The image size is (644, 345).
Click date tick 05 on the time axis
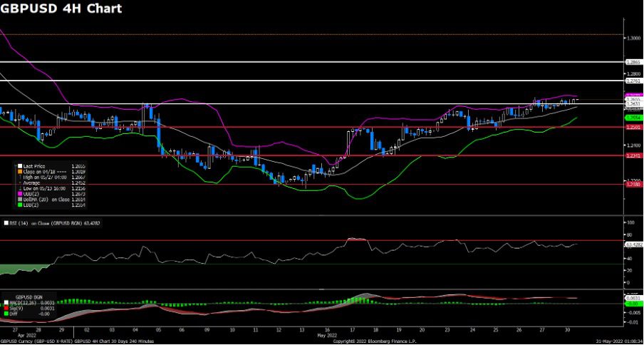tap(159, 330)
